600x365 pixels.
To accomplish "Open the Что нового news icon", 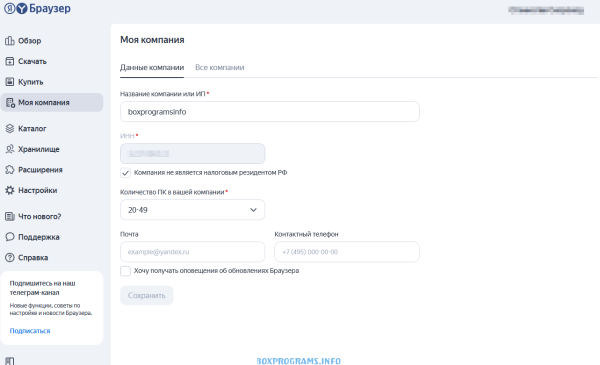I will [x=10, y=217].
